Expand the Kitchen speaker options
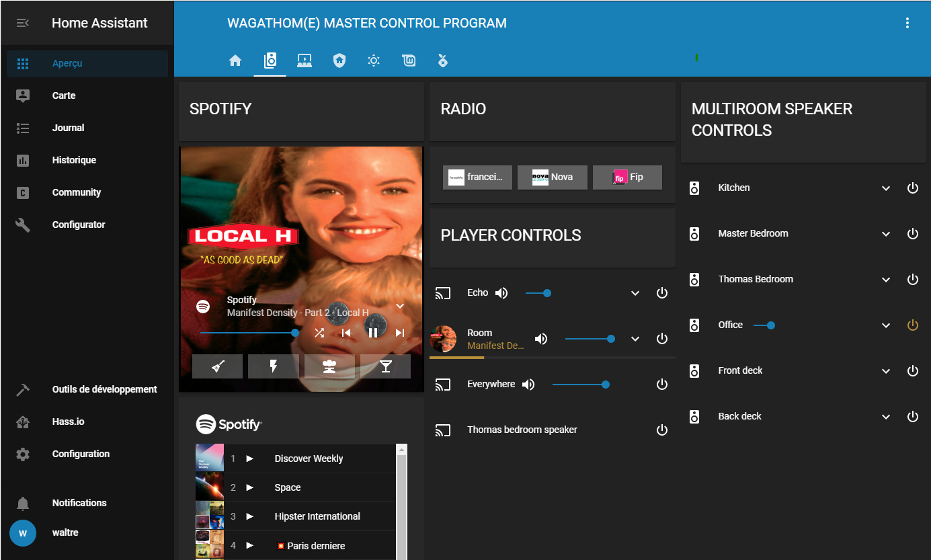931x560 pixels. click(886, 188)
